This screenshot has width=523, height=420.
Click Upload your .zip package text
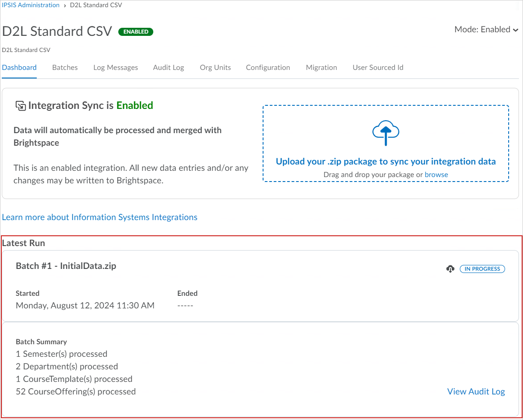pos(385,161)
